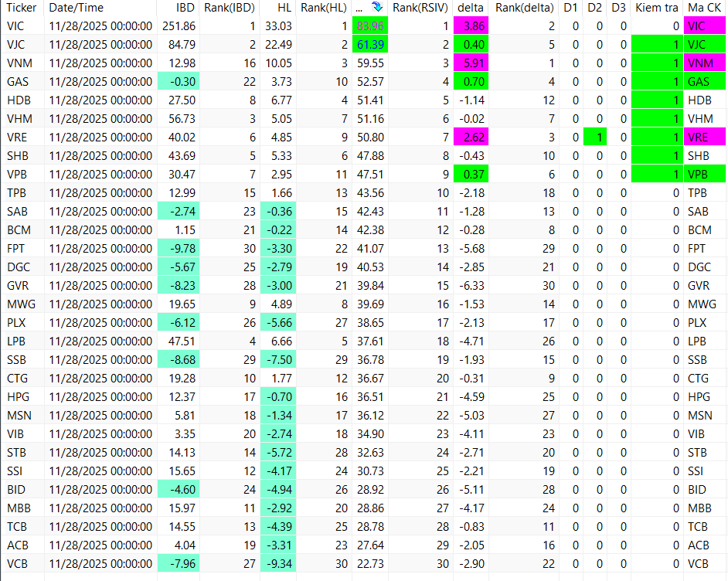The height and width of the screenshot is (581, 728).
Task: Select BID in the Ticker column
Action: tap(16, 490)
